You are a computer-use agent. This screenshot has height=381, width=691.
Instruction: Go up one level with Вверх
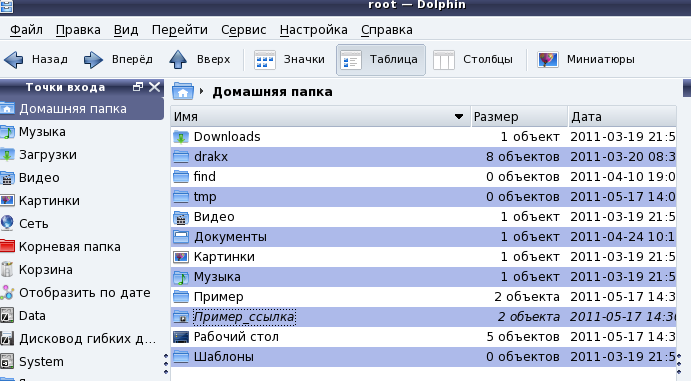[x=200, y=59]
